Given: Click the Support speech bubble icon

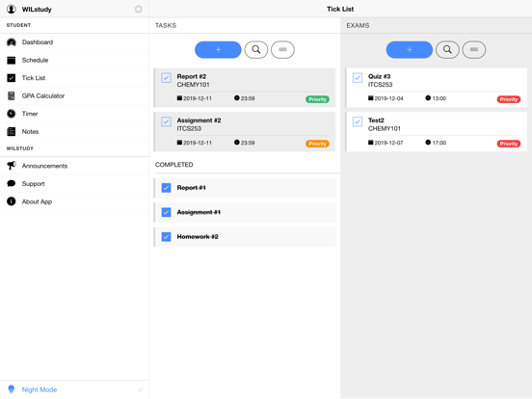Looking at the screenshot, I should tap(12, 183).
